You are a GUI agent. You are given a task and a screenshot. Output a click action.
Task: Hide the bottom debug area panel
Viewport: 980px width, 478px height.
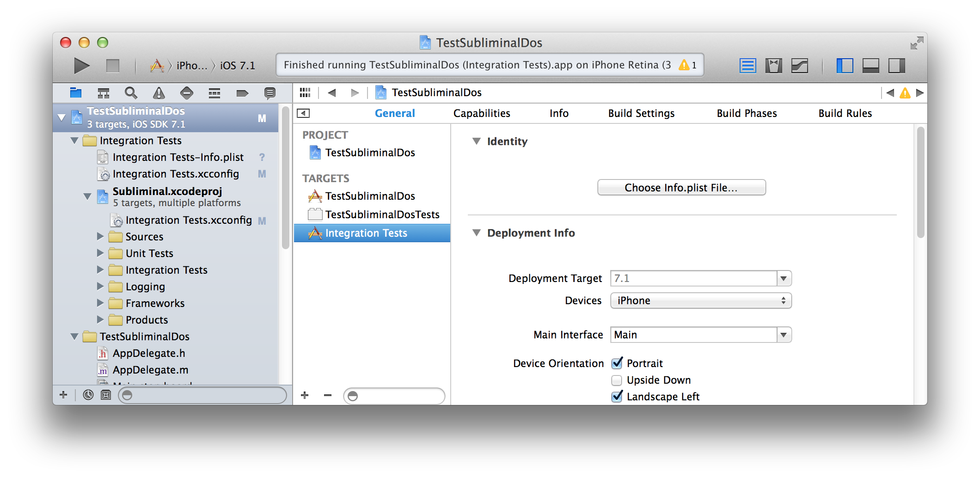click(870, 66)
